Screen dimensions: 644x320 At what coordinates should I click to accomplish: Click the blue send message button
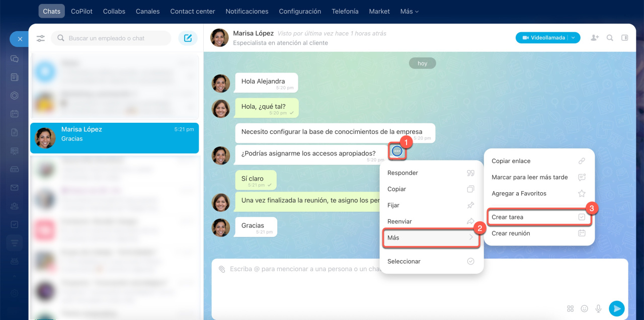(616, 308)
